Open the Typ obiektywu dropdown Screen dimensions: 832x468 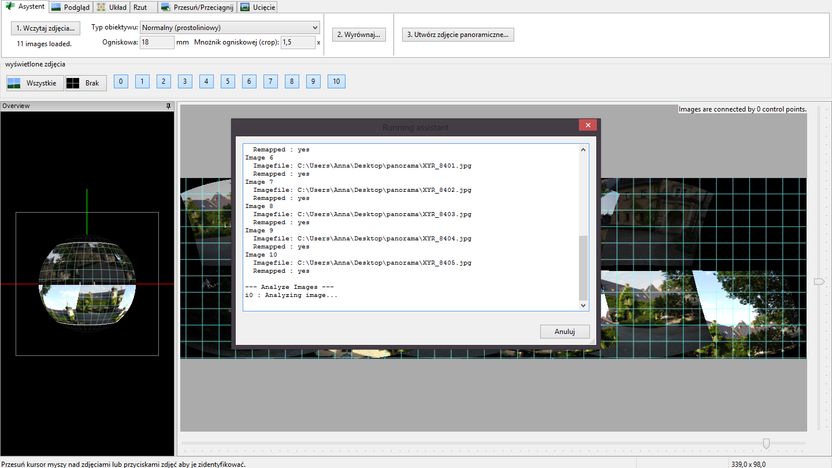point(229,28)
